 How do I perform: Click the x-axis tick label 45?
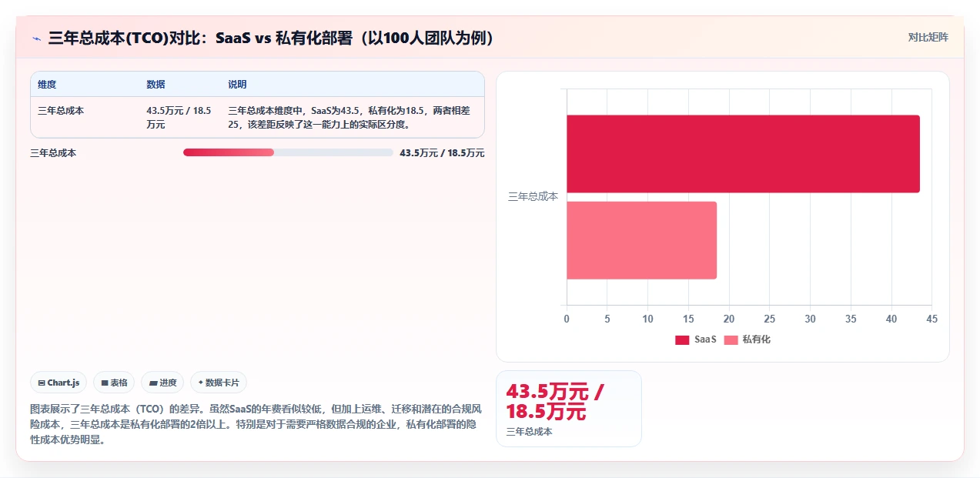932,319
